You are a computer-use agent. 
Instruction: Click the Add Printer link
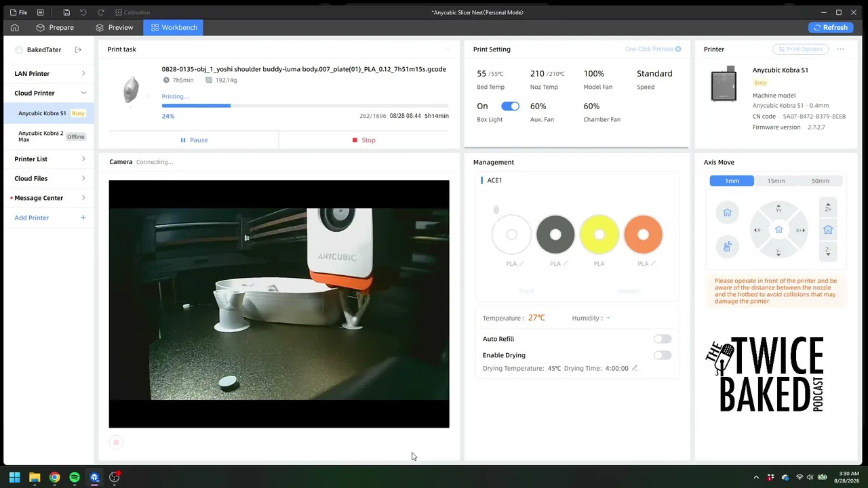click(32, 218)
